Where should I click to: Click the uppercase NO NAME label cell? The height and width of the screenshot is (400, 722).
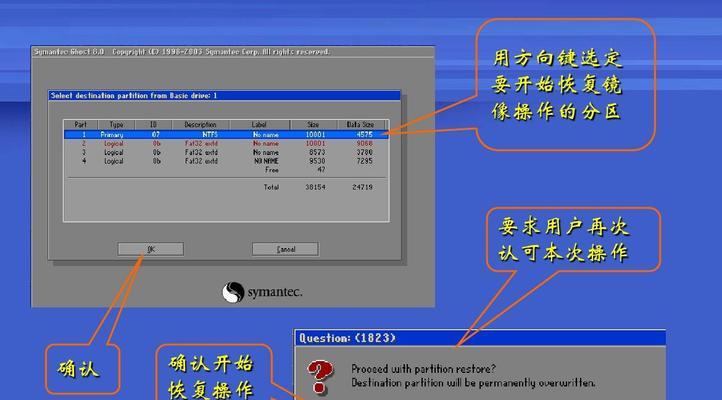click(x=266, y=161)
